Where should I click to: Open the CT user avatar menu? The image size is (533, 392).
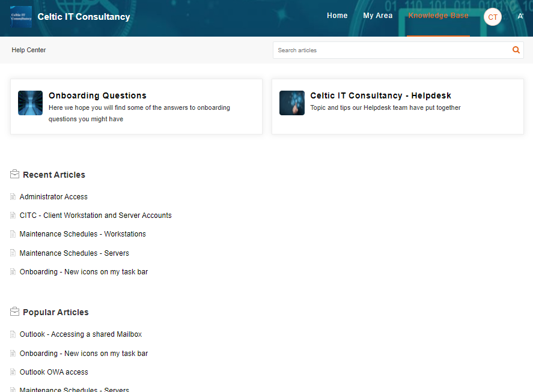click(493, 17)
